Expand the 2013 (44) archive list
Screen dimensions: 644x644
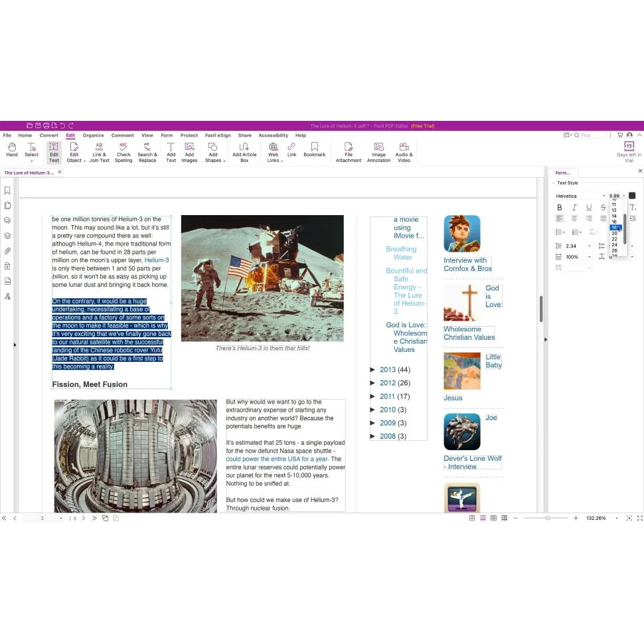pos(373,370)
